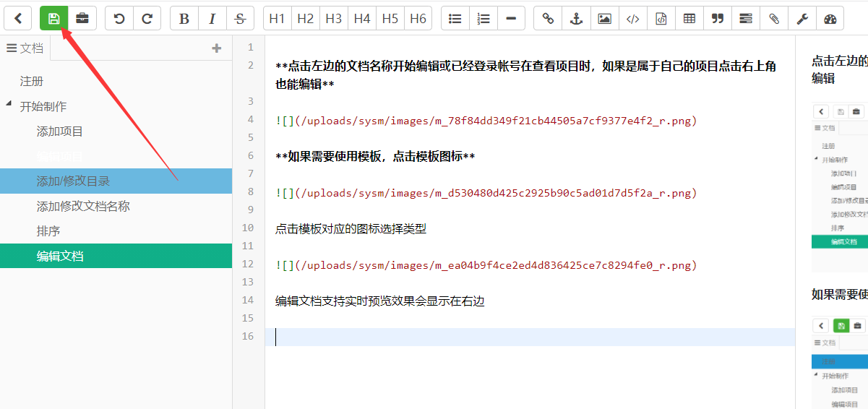The image size is (868, 409).
Task: Insert a quote block
Action: (718, 19)
